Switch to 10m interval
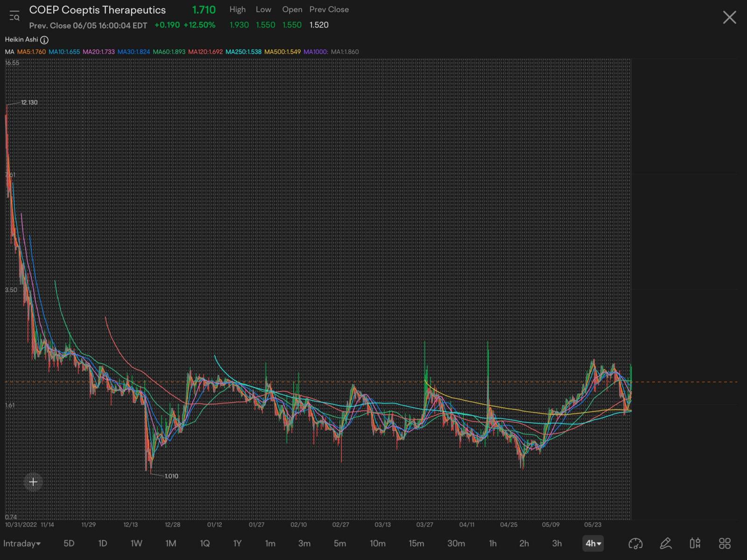747x560 pixels. click(378, 543)
